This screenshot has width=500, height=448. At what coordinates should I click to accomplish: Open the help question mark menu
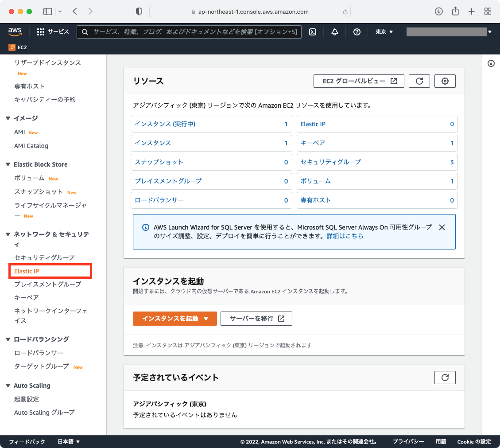pos(357,32)
